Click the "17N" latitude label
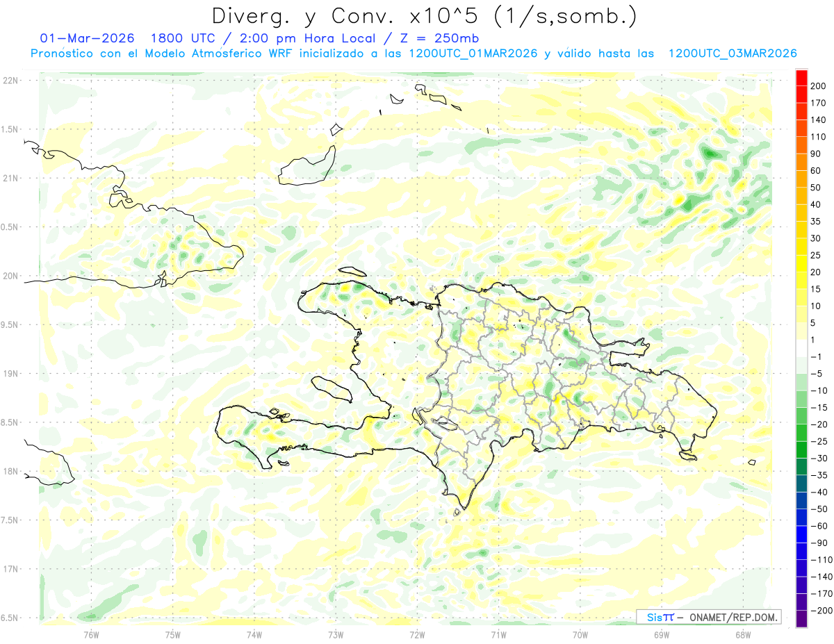Viewport: 834px width, 644px height. point(11,569)
